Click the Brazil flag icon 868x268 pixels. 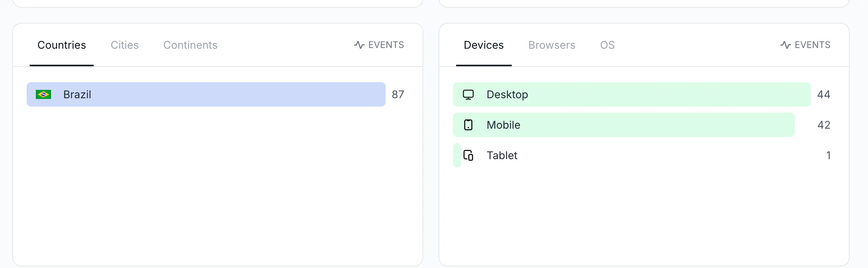point(43,94)
